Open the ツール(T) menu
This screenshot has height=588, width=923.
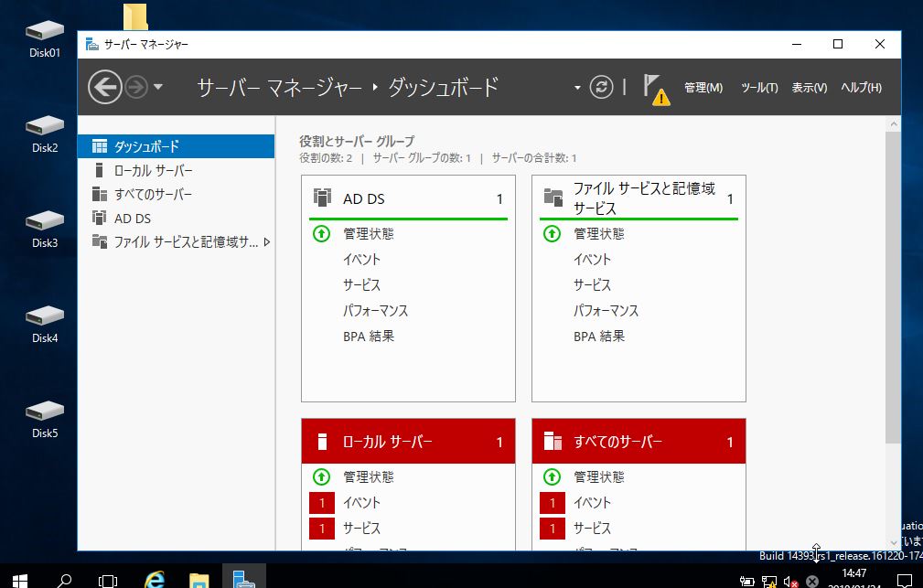(x=759, y=88)
